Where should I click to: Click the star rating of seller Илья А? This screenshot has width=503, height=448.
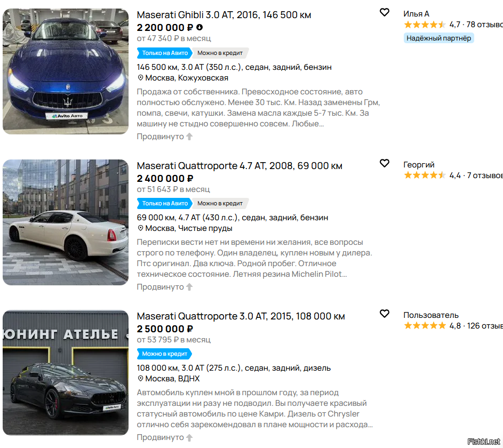(425, 25)
